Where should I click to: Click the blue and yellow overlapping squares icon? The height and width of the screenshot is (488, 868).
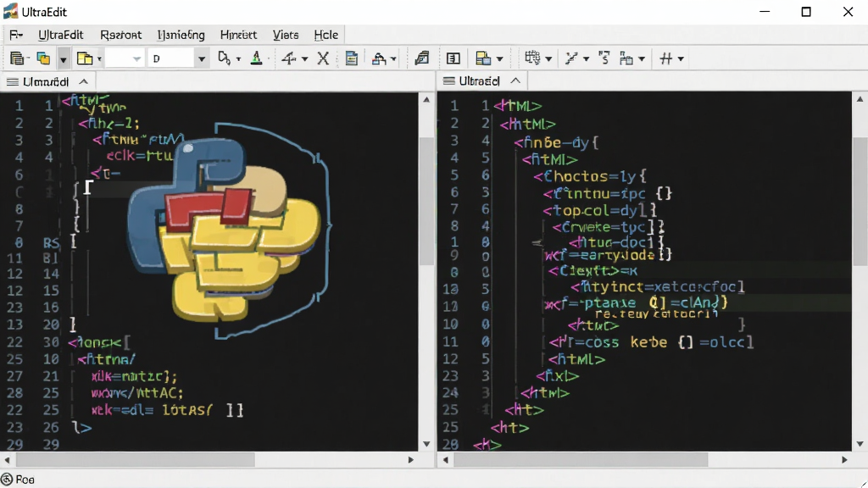(x=43, y=58)
